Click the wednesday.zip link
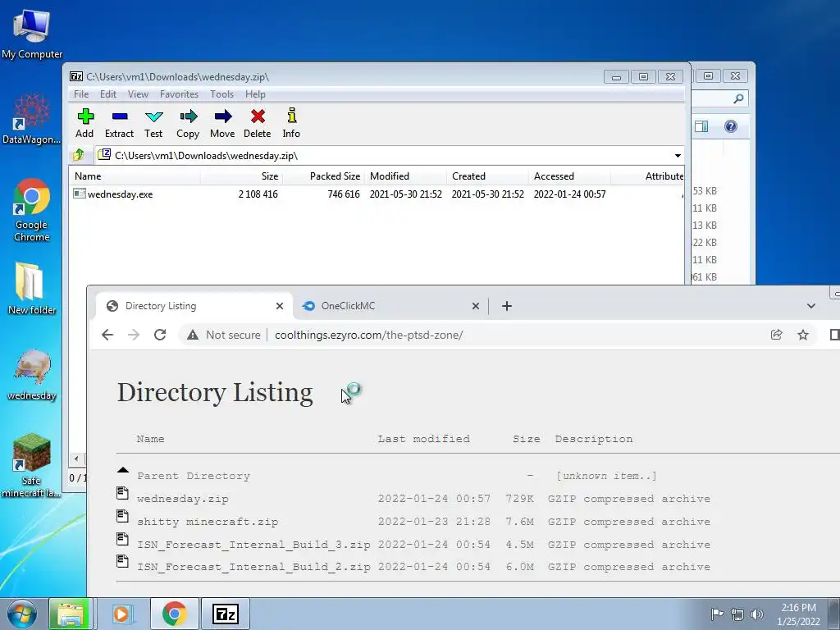The width and height of the screenshot is (840, 630). click(x=183, y=499)
